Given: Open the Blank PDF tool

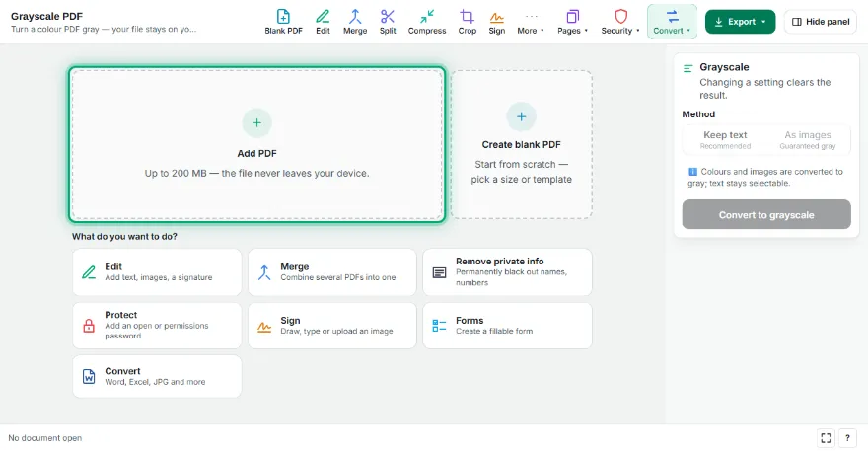Looking at the screenshot, I should 283,22.
